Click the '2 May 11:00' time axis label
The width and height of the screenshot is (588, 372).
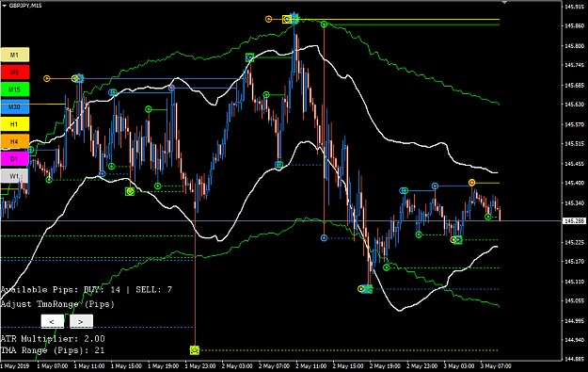click(x=310, y=366)
